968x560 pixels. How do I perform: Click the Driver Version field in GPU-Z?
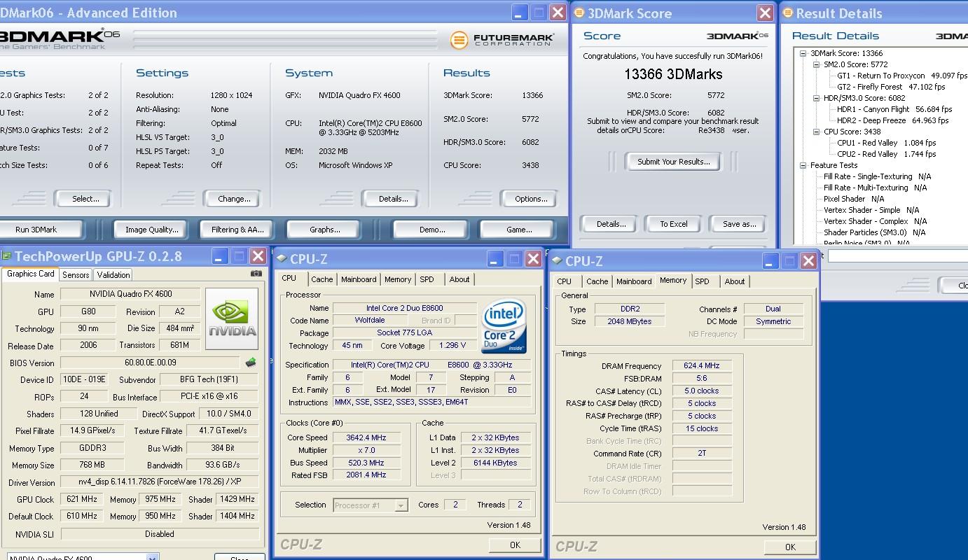coord(159,482)
